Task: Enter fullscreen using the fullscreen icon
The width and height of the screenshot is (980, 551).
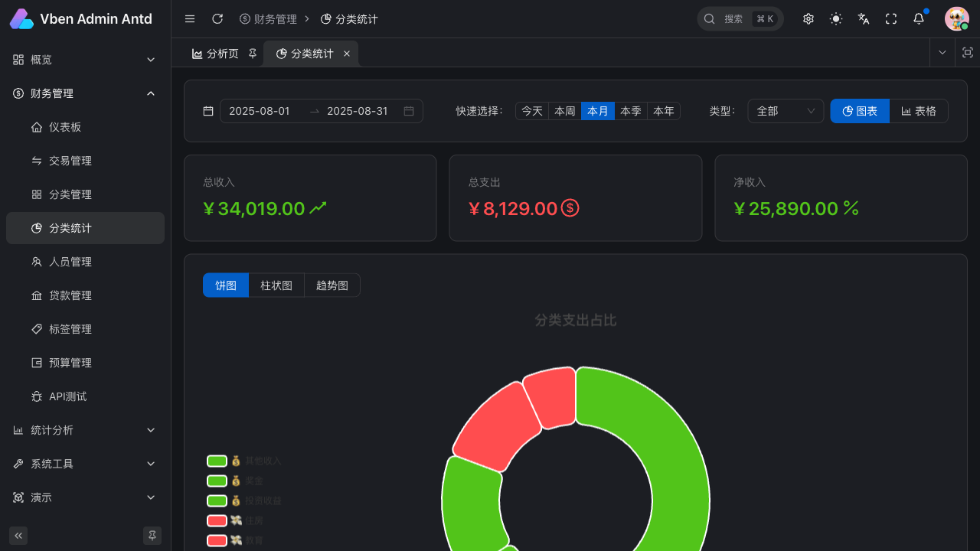Action: tap(891, 19)
